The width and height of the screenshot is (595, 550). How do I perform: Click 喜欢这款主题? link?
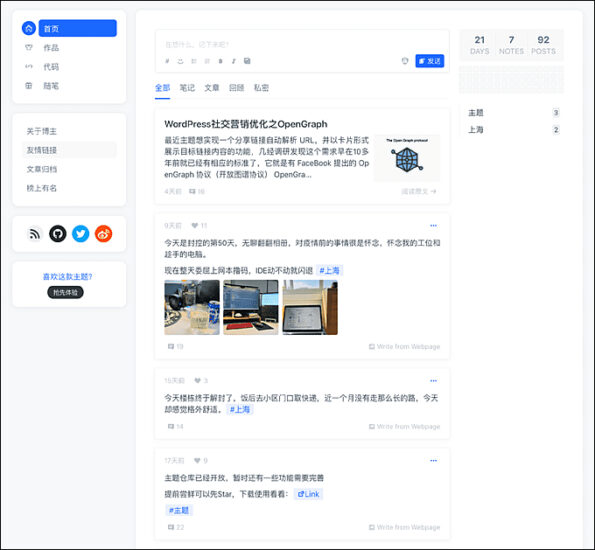pos(68,277)
